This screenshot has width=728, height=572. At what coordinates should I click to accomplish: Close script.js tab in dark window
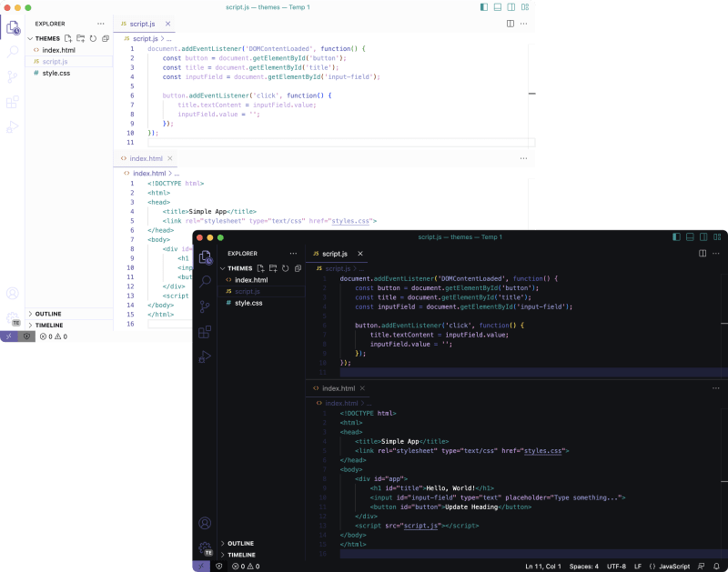360,254
